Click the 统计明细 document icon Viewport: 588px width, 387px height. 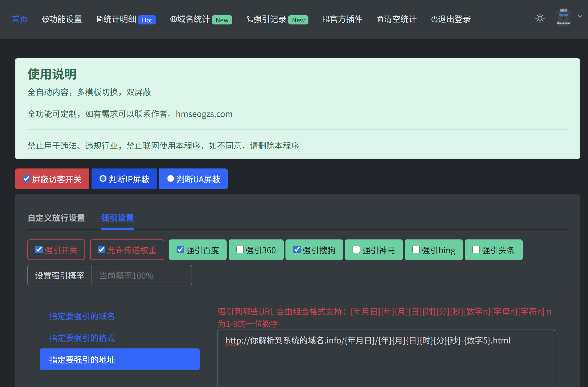[x=99, y=19]
